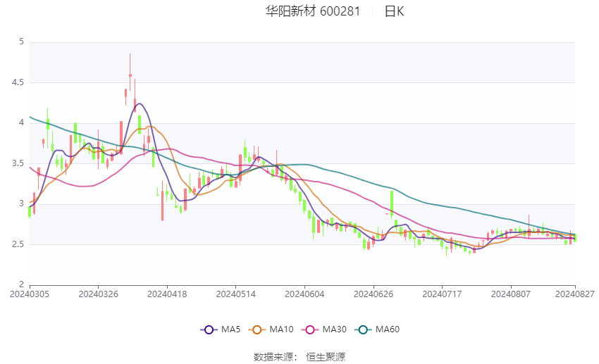Click the tall green candle after 20240626

392,203
